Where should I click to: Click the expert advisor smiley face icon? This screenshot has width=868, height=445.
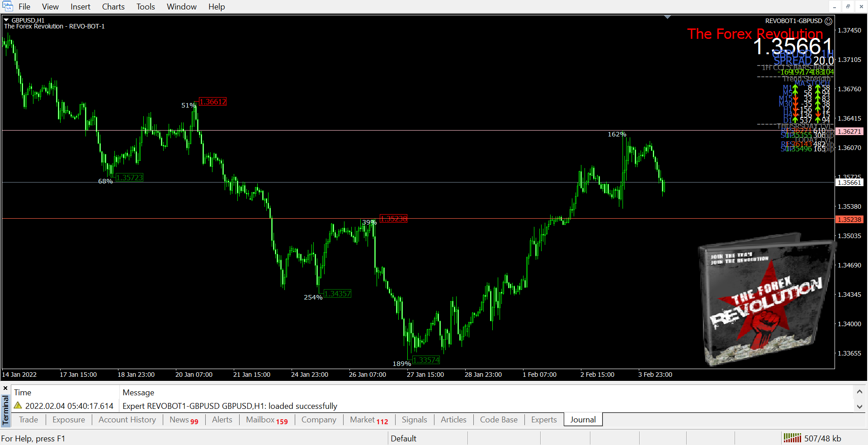click(x=828, y=21)
